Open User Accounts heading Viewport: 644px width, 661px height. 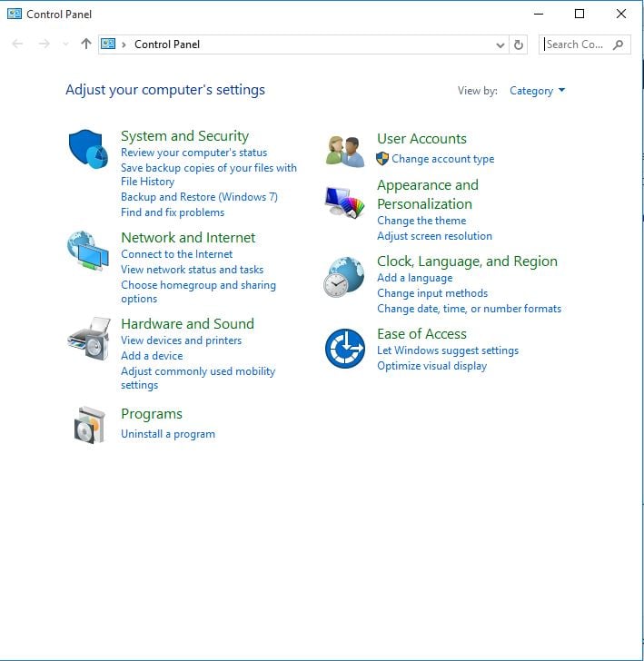coord(421,139)
